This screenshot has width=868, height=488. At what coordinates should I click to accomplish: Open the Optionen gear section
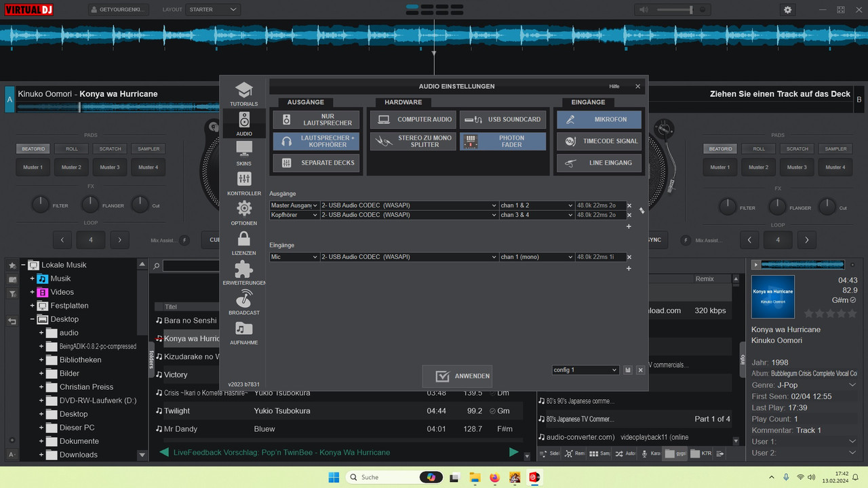243,213
